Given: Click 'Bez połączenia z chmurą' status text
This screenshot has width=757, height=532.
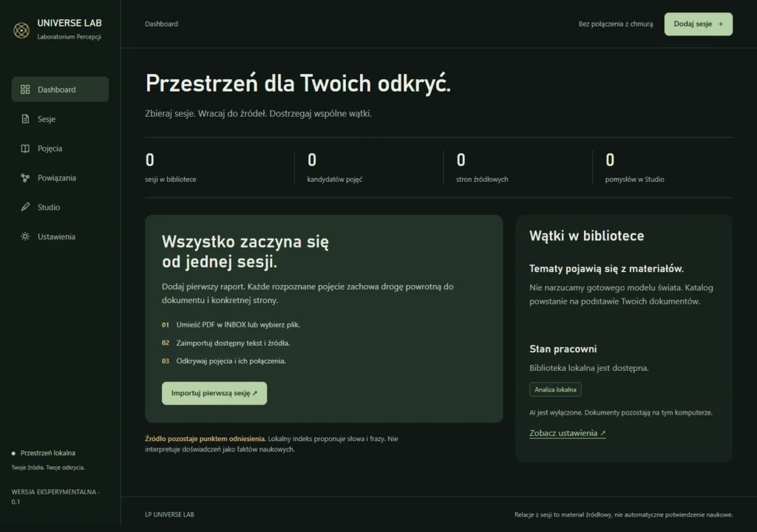Looking at the screenshot, I should (616, 24).
